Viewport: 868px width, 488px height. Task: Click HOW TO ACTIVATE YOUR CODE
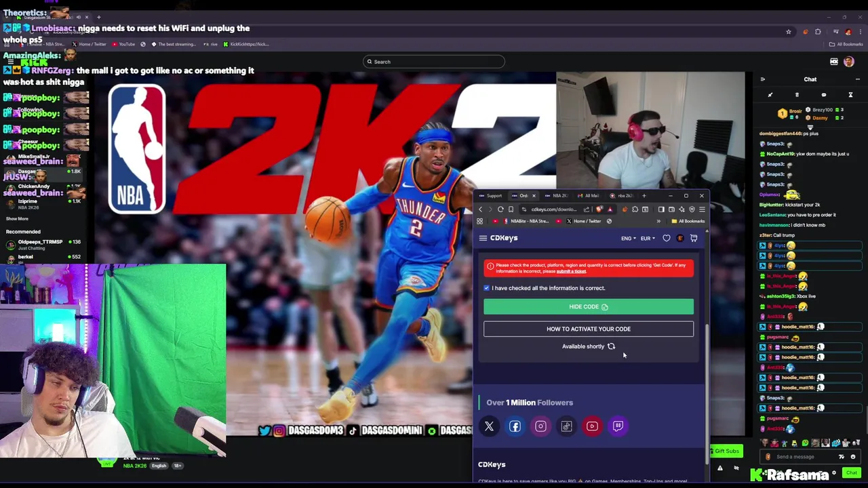point(589,329)
